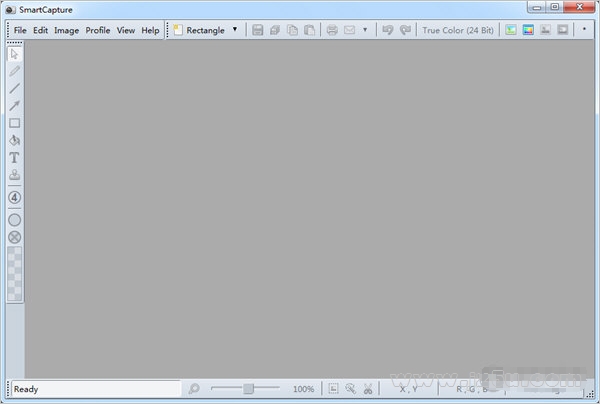This screenshot has height=404, width=600.
Task: Click the toolbar overflow dot button
Action: coord(584,29)
